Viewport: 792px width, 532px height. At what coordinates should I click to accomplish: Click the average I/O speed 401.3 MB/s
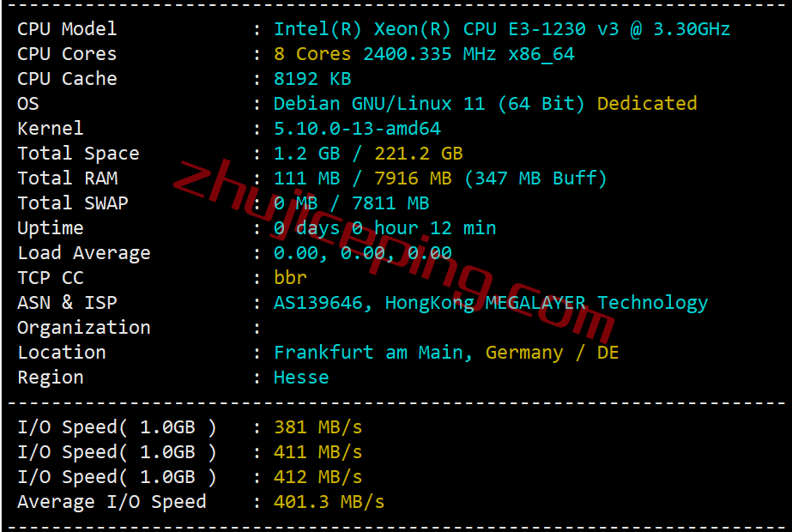click(x=329, y=502)
